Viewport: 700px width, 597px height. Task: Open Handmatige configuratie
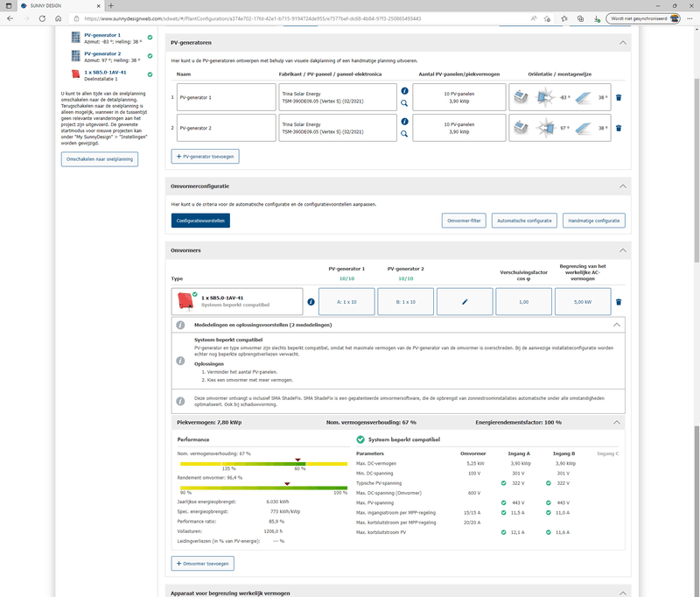click(x=594, y=221)
